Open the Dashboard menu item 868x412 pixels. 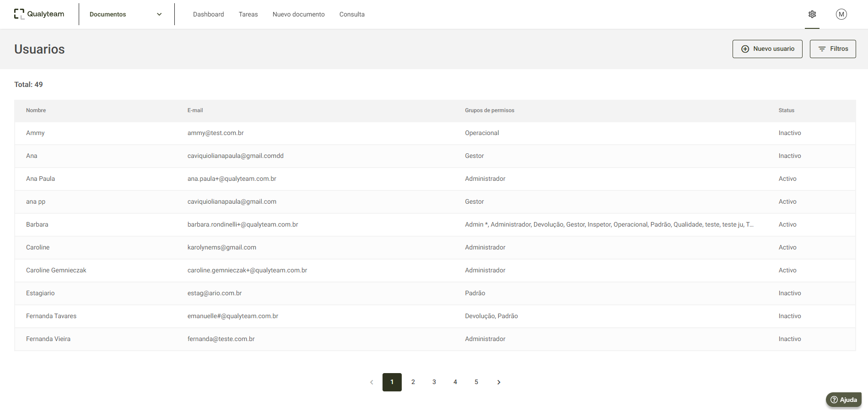208,14
